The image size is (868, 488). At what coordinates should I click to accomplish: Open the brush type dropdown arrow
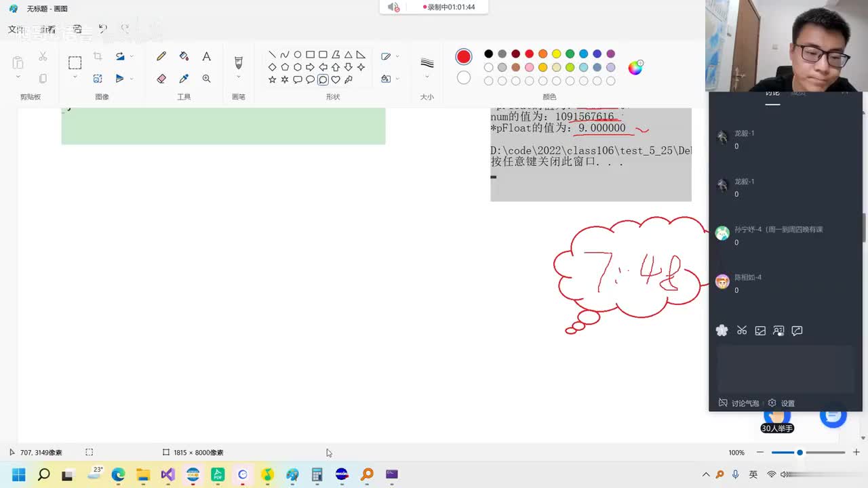tap(238, 77)
